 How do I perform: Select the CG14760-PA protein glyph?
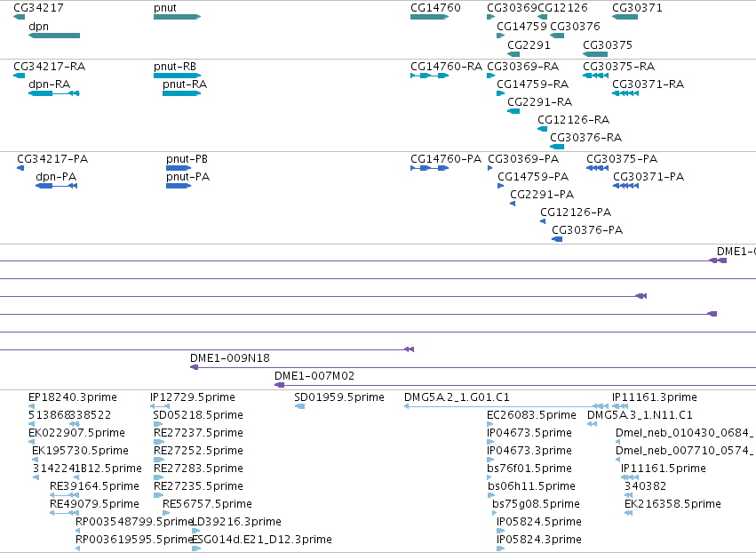tap(430, 168)
